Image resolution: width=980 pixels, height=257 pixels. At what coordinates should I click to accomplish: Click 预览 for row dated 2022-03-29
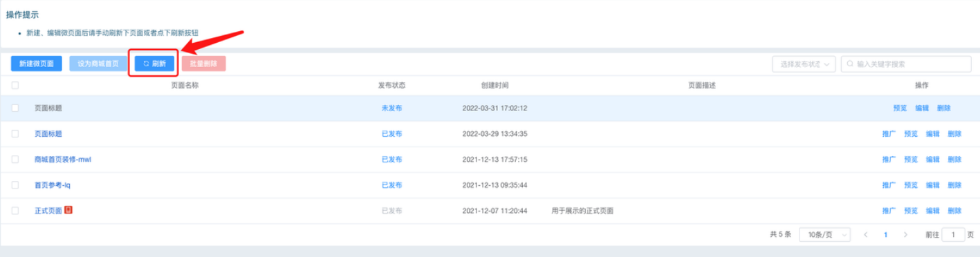coord(911,134)
